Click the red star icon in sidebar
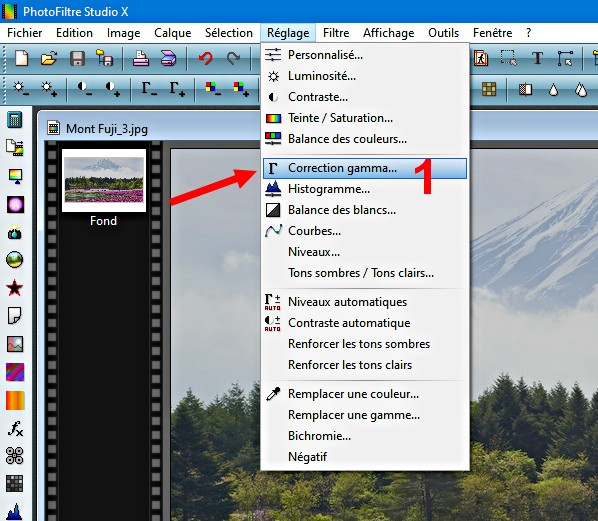 click(x=14, y=288)
